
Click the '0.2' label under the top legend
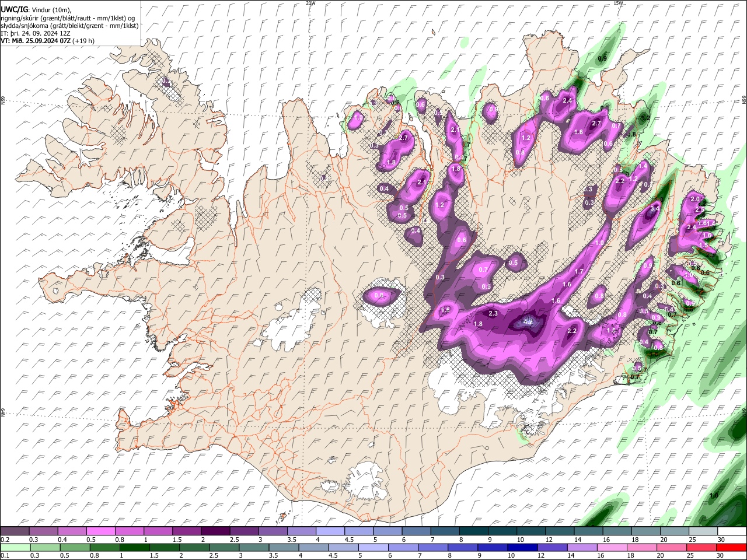pyautogui.click(x=5, y=540)
